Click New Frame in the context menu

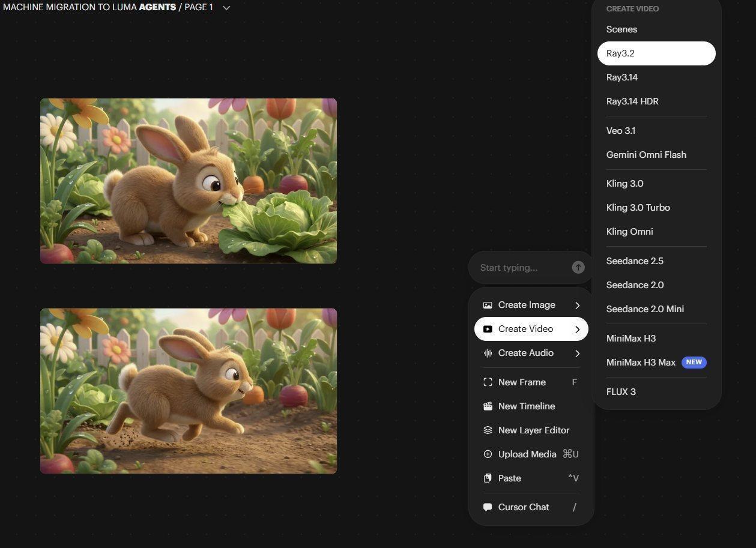(531, 382)
